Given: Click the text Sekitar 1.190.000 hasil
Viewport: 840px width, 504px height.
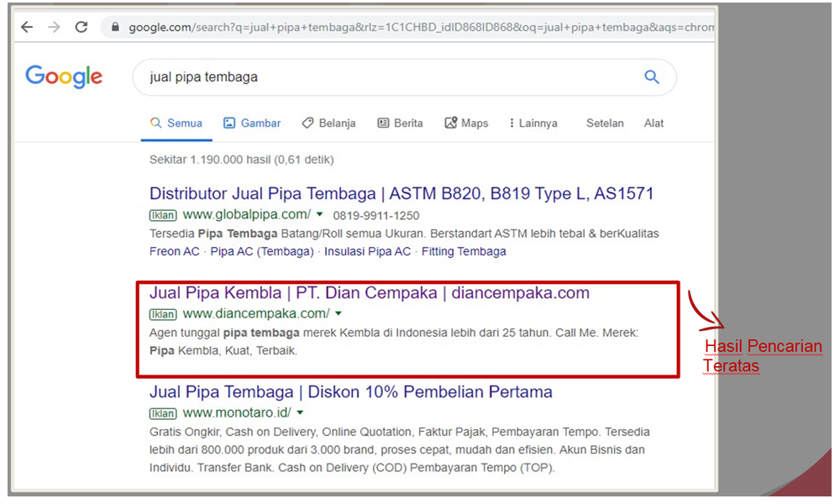Looking at the screenshot, I should coord(211,160).
